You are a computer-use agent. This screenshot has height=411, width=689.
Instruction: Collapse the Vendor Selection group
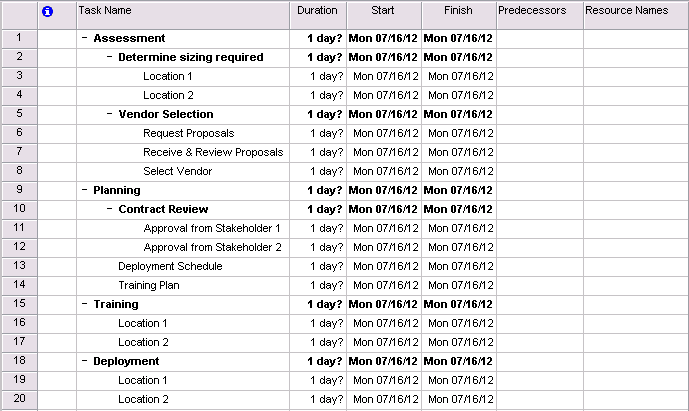[x=110, y=115]
